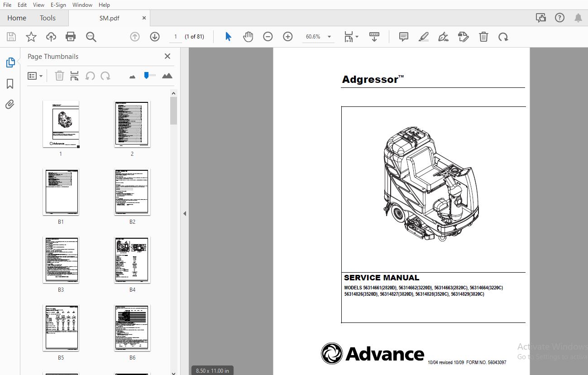Select page 2 thumbnail
This screenshot has width=588, height=375.
tap(132, 124)
